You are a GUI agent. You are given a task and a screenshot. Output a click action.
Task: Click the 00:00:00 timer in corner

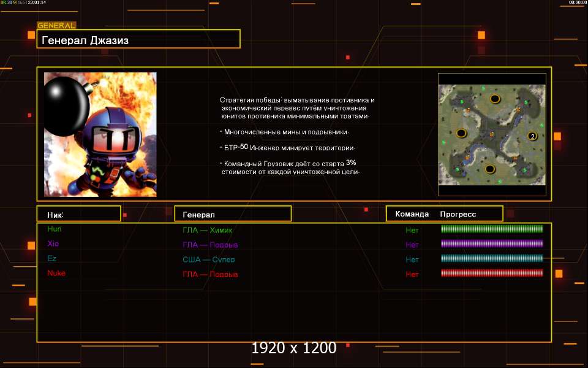tap(578, 2)
